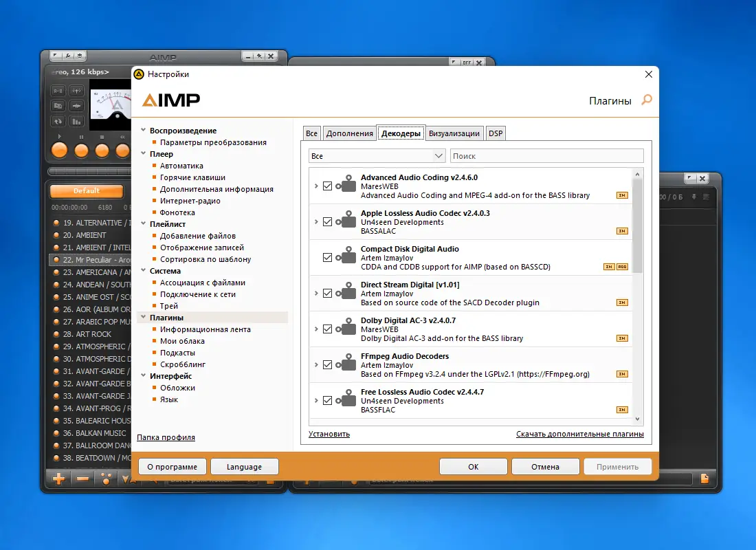Click puzzle icon of Advanced Audio Coding plugin

[x=347, y=184]
